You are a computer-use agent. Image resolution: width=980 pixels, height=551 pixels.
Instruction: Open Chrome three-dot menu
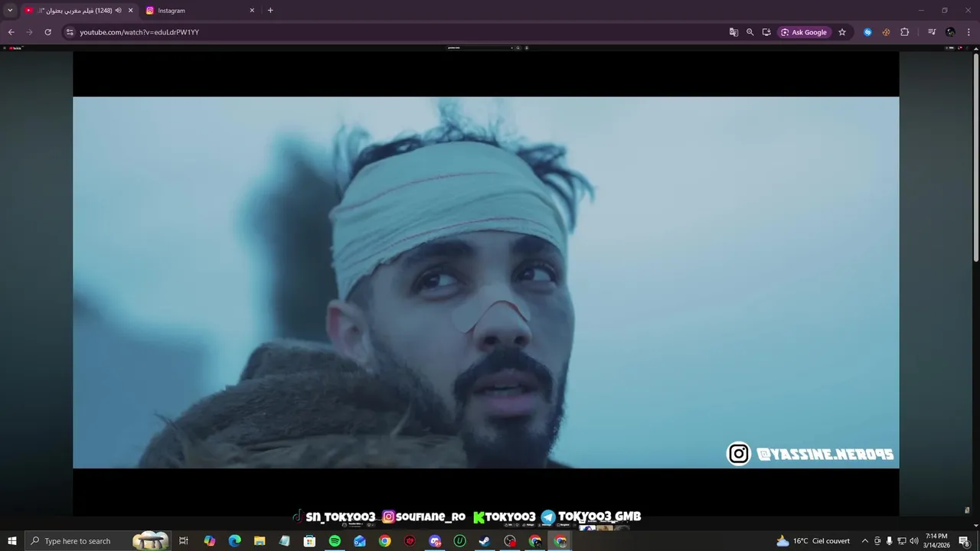coord(969,32)
